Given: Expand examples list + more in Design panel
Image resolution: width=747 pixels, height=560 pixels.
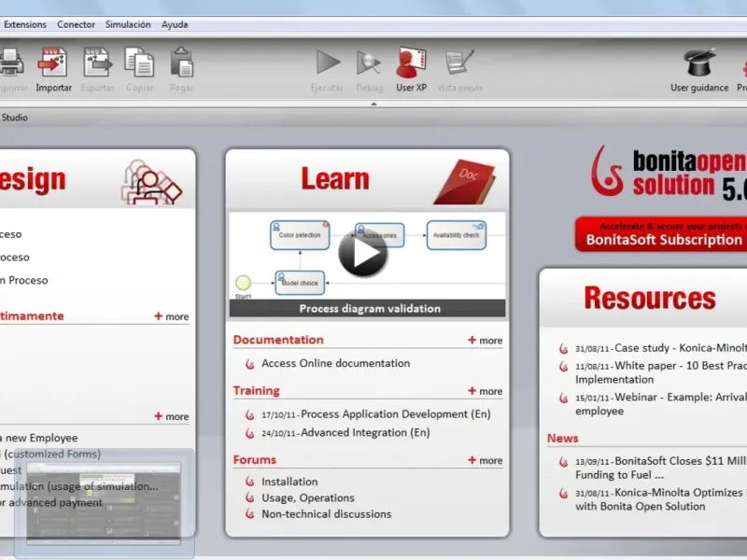Looking at the screenshot, I should (172, 416).
